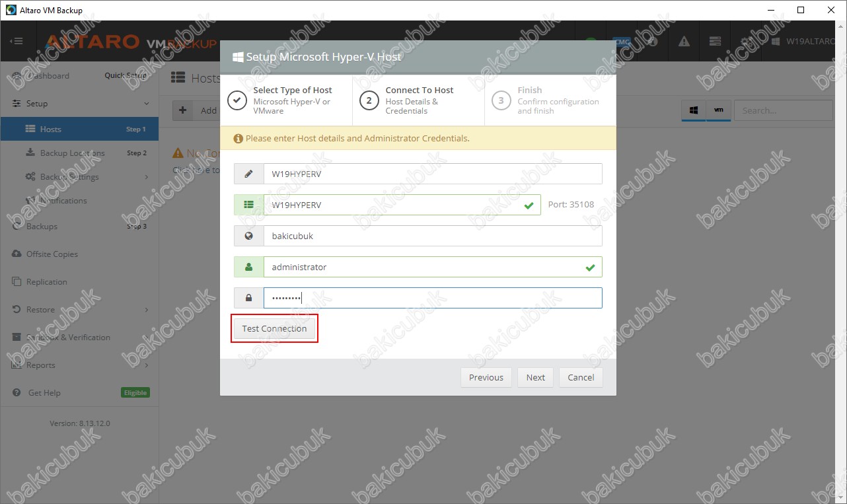This screenshot has width=847, height=504.
Task: Open Backup Locations Step 2
Action: pos(79,153)
